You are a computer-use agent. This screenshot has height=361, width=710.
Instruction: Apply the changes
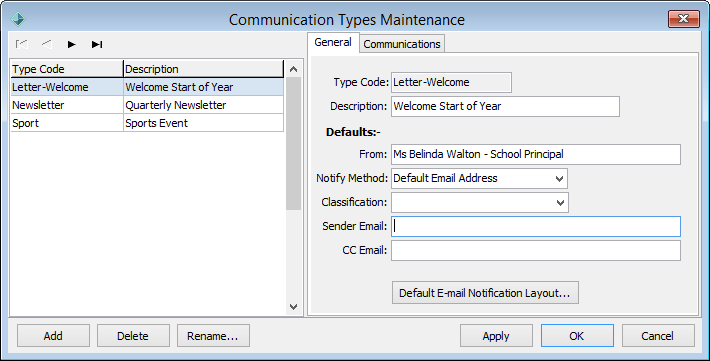point(496,336)
